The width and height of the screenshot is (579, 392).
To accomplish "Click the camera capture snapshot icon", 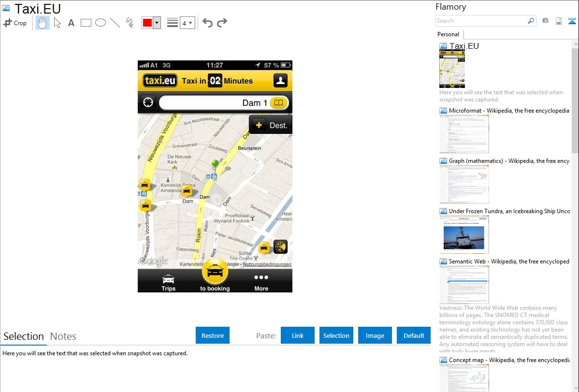I will coord(545,21).
